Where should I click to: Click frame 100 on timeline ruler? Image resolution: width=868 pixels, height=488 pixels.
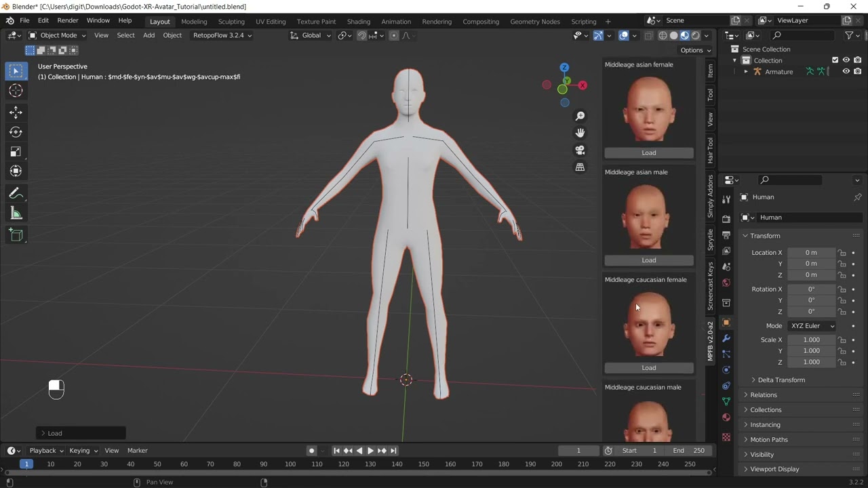(290, 464)
